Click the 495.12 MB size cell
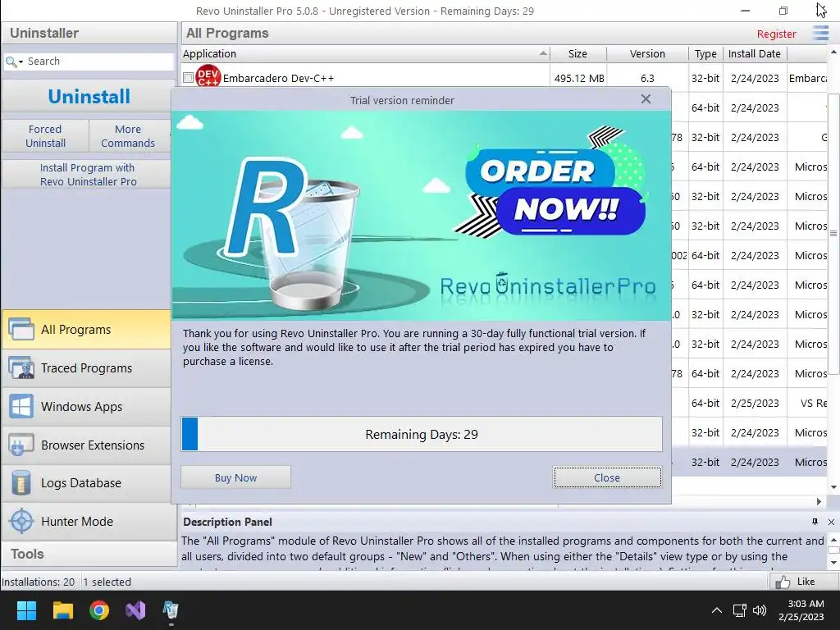 coord(579,78)
